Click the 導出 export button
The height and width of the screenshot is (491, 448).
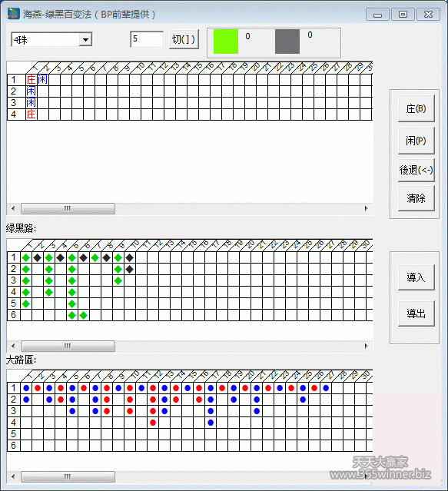[x=416, y=314]
